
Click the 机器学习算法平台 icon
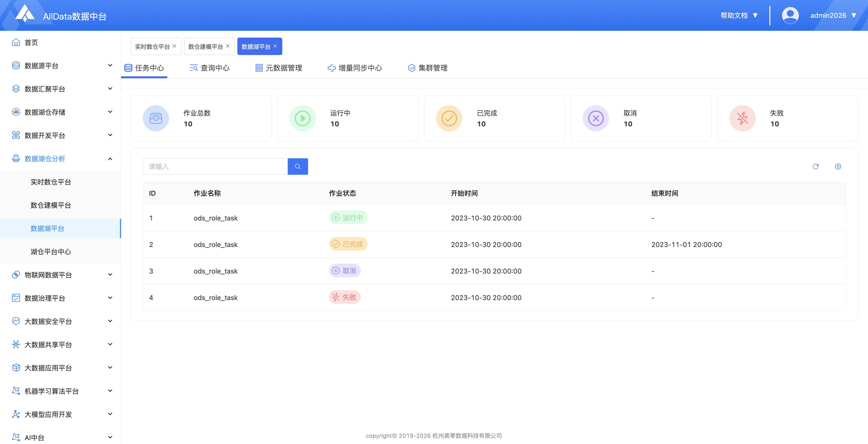[16, 391]
